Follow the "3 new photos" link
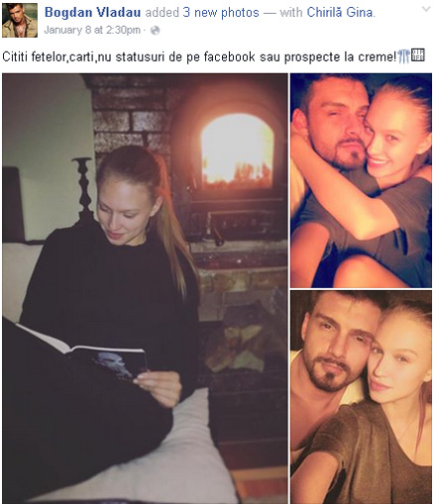 221,13
